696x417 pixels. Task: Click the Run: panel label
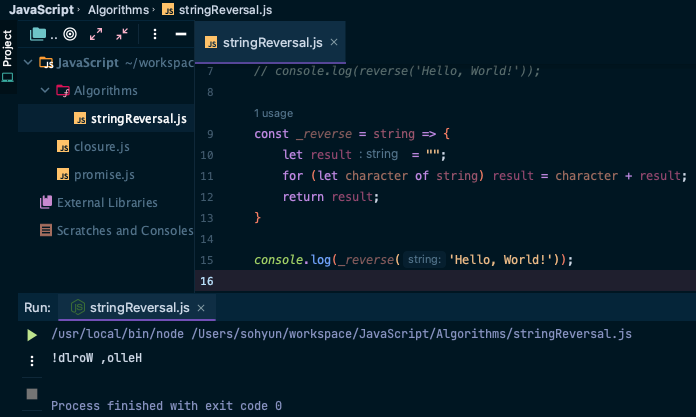point(37,308)
